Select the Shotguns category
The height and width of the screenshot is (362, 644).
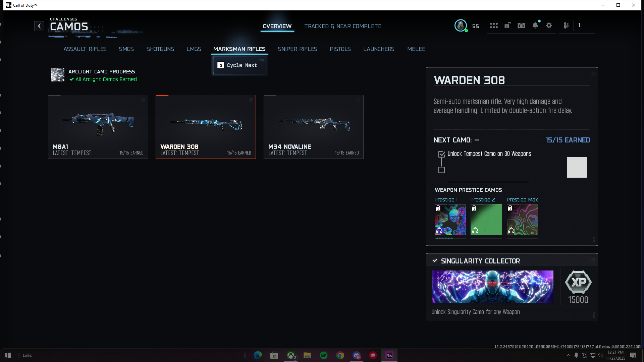(160, 49)
